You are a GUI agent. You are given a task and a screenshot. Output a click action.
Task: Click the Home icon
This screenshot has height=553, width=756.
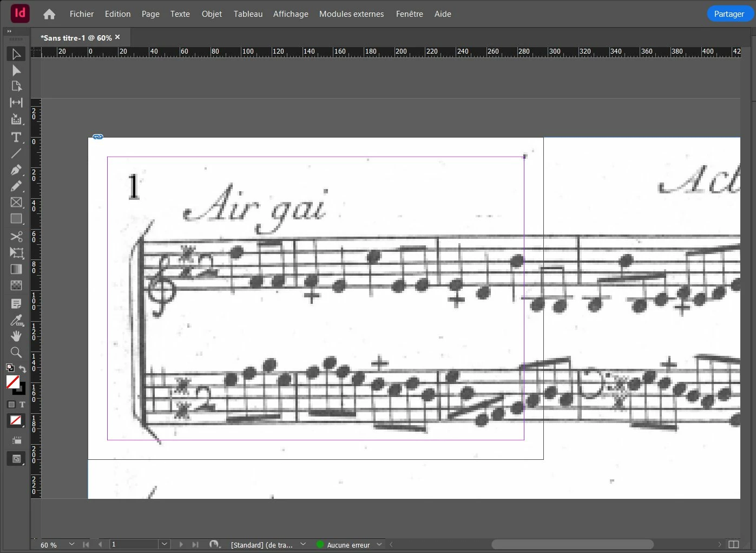(x=49, y=14)
